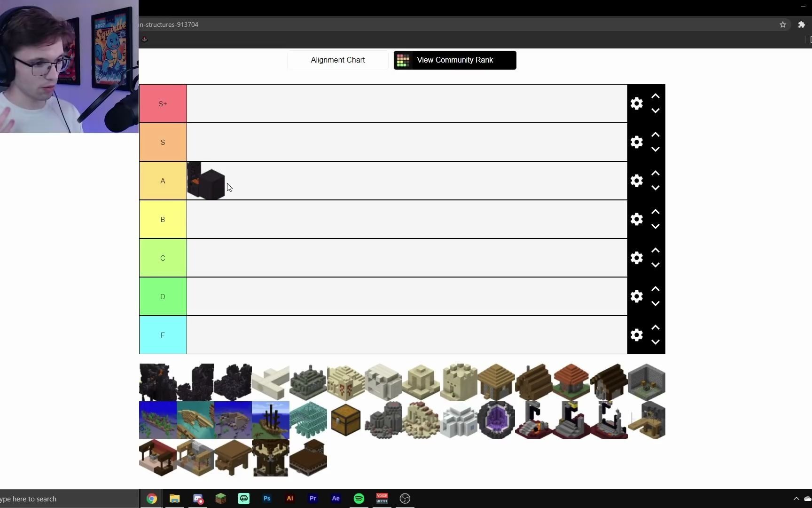Click the Chrome extensions puzzle icon
Image resolution: width=812 pixels, height=508 pixels.
(802, 24)
